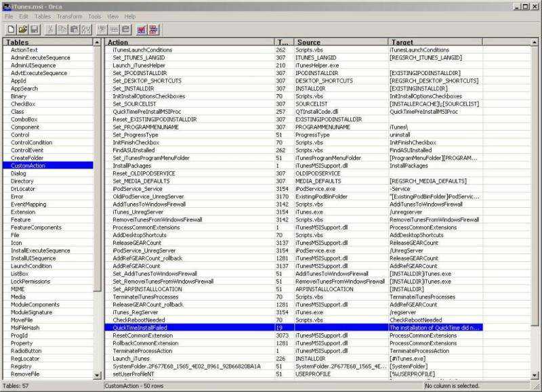This screenshot has width=542, height=392.
Task: Select the InstallExecuteSequence table
Action: coord(41,251)
